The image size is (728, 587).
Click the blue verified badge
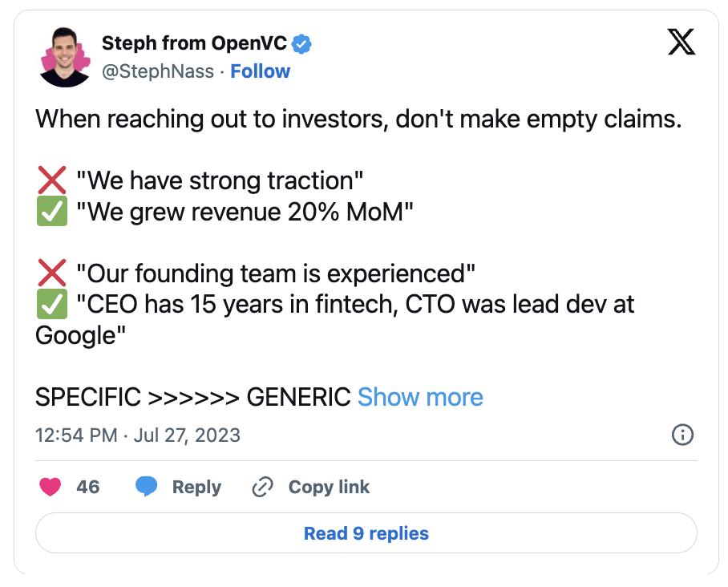point(301,44)
